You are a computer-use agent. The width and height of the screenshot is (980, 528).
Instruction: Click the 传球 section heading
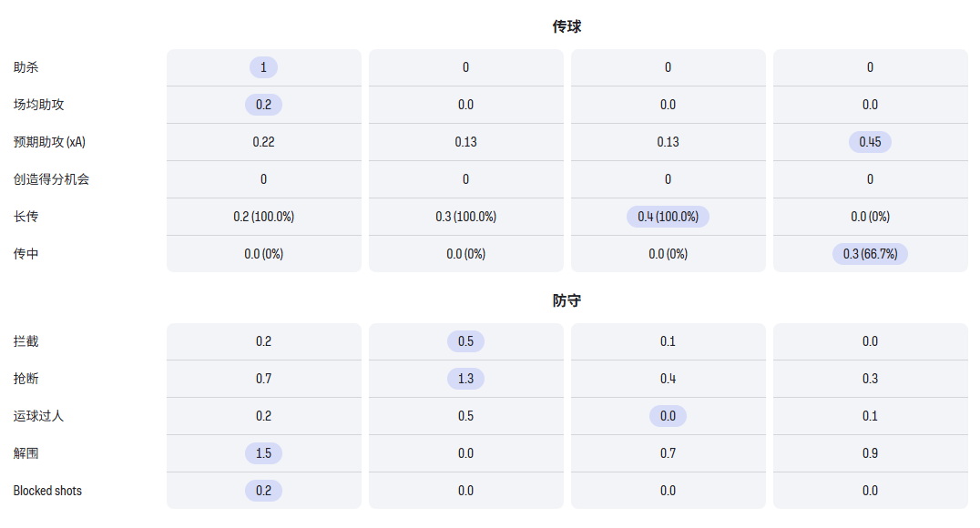(567, 26)
